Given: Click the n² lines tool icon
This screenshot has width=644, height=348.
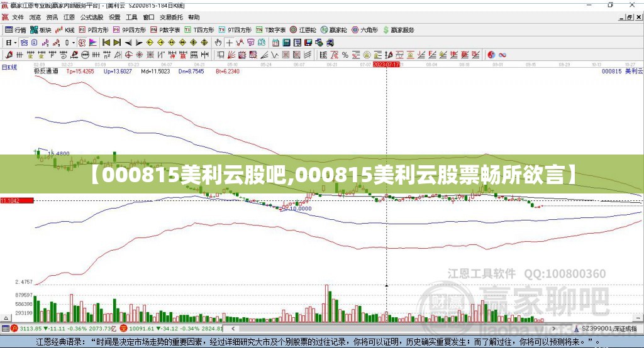Looking at the screenshot, I should point(107,55).
